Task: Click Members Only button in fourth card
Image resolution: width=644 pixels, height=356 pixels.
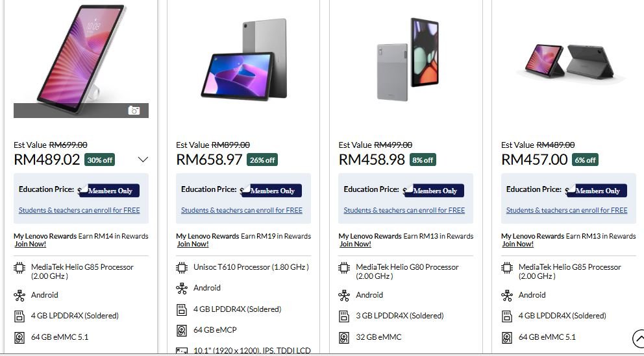Action: [597, 191]
